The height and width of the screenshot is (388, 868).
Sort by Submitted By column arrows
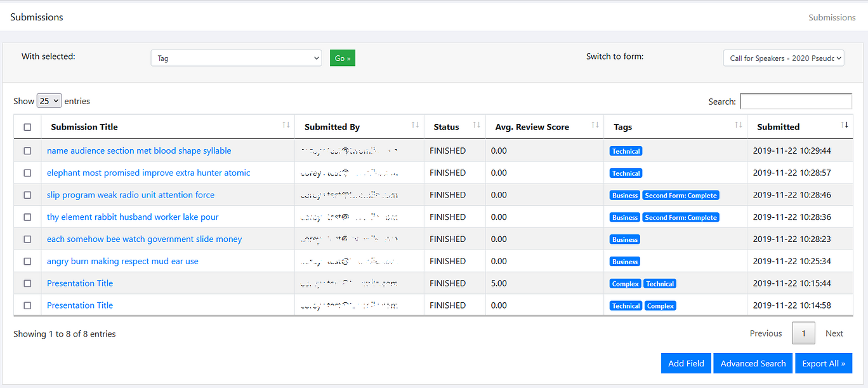416,125
